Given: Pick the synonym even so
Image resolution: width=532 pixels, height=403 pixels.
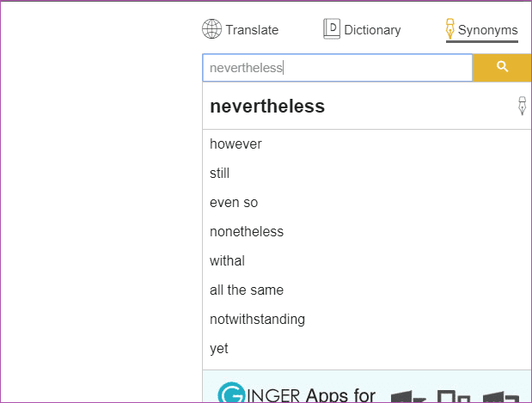Looking at the screenshot, I should tap(234, 203).
